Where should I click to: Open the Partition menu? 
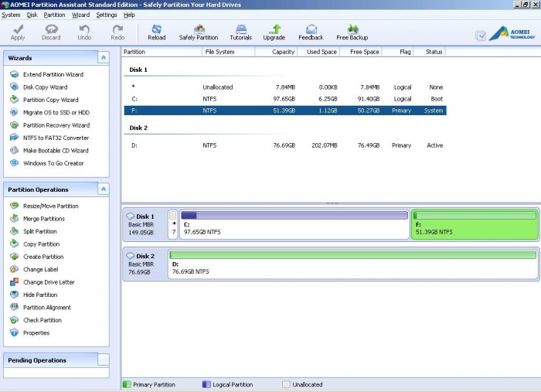click(54, 15)
